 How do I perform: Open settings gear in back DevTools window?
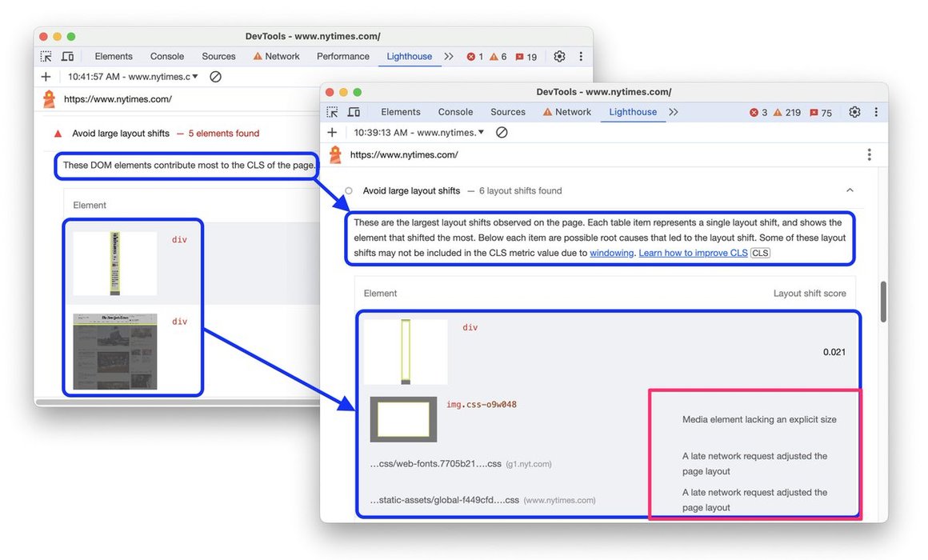point(559,56)
